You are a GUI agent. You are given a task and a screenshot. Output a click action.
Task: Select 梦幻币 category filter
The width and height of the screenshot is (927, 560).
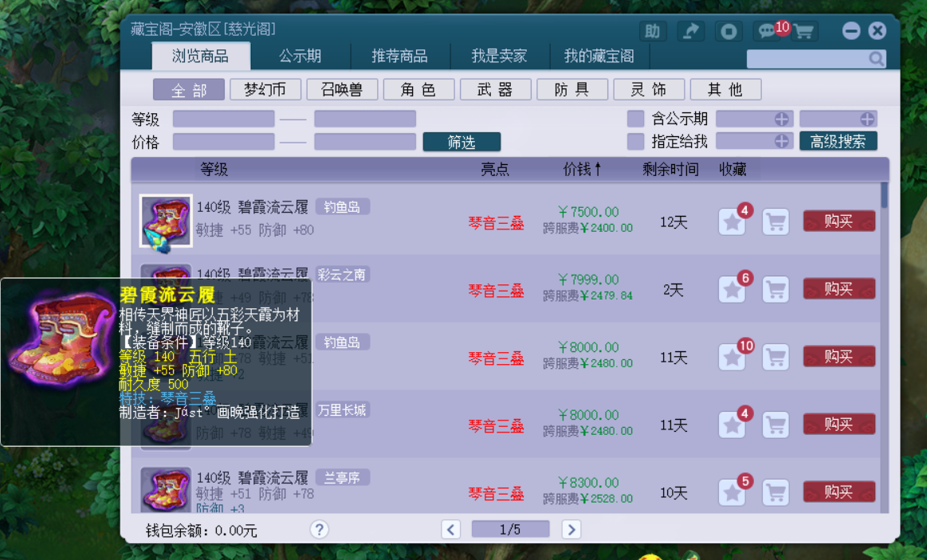point(265,90)
